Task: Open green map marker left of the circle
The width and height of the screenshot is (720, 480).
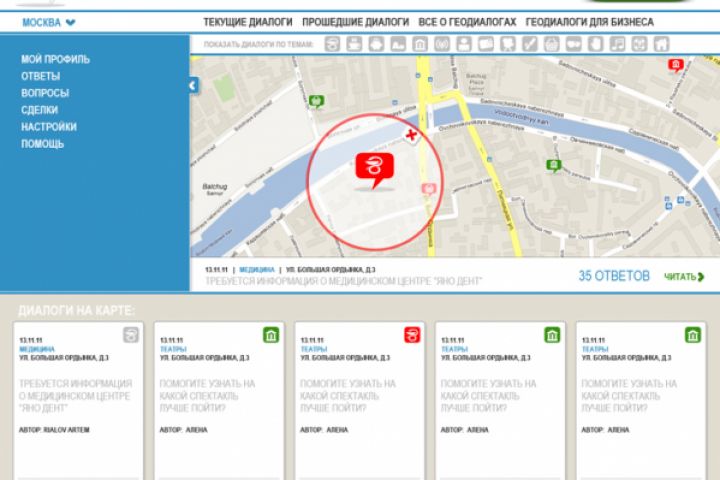Action: click(x=316, y=101)
